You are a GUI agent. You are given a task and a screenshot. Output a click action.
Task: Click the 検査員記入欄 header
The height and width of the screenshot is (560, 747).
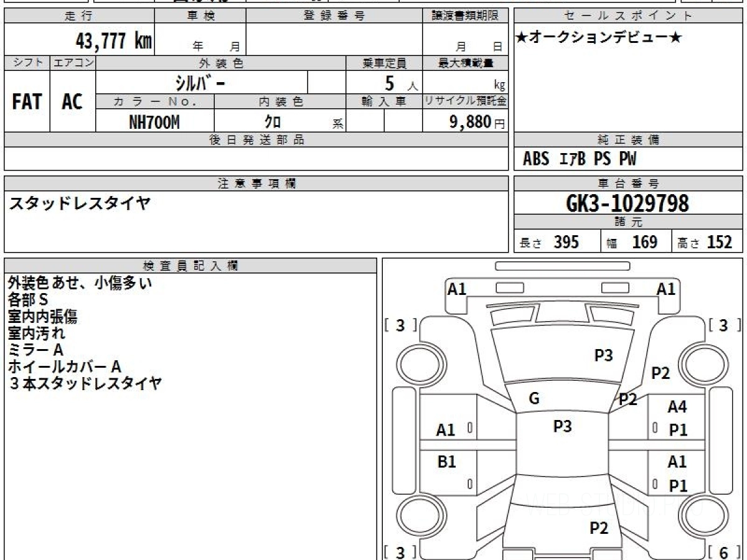tap(190, 266)
